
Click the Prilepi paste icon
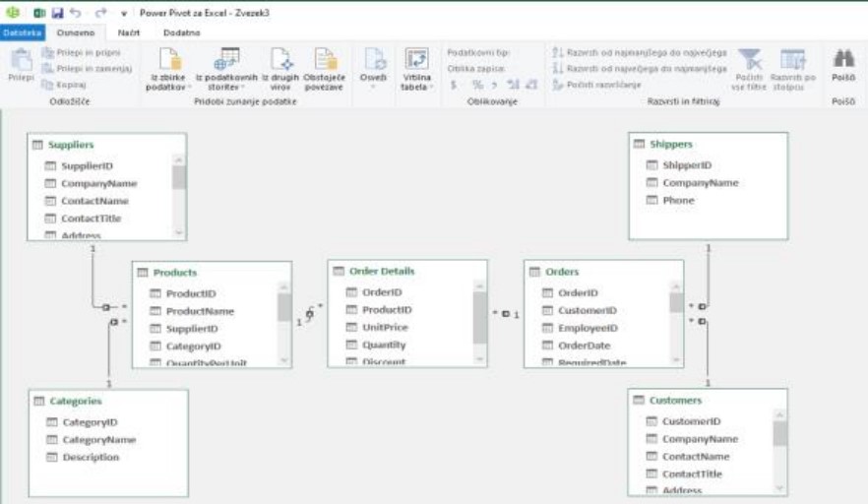click(x=21, y=60)
